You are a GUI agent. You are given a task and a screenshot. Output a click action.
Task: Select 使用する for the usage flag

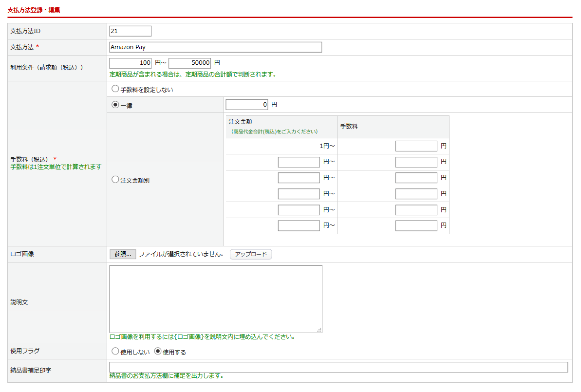[158, 351]
